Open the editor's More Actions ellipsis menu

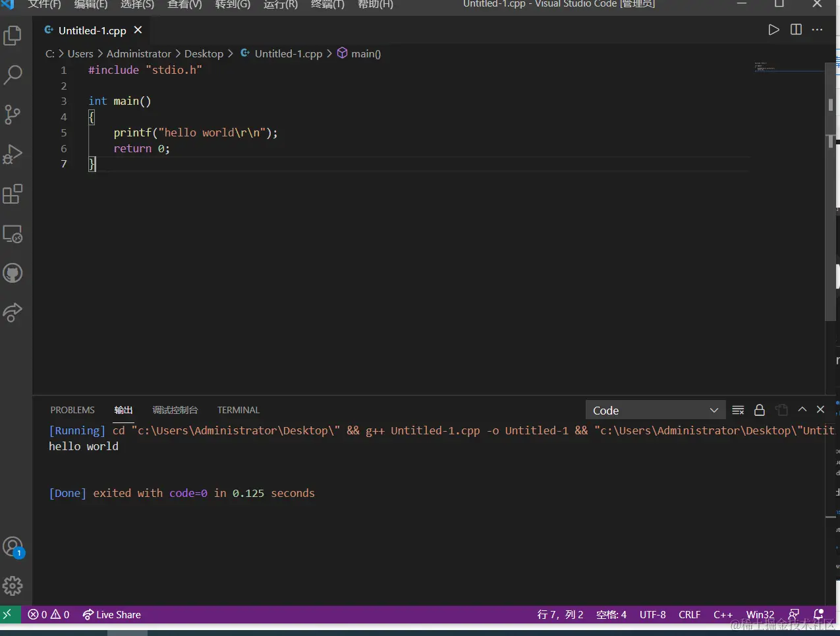tap(818, 30)
